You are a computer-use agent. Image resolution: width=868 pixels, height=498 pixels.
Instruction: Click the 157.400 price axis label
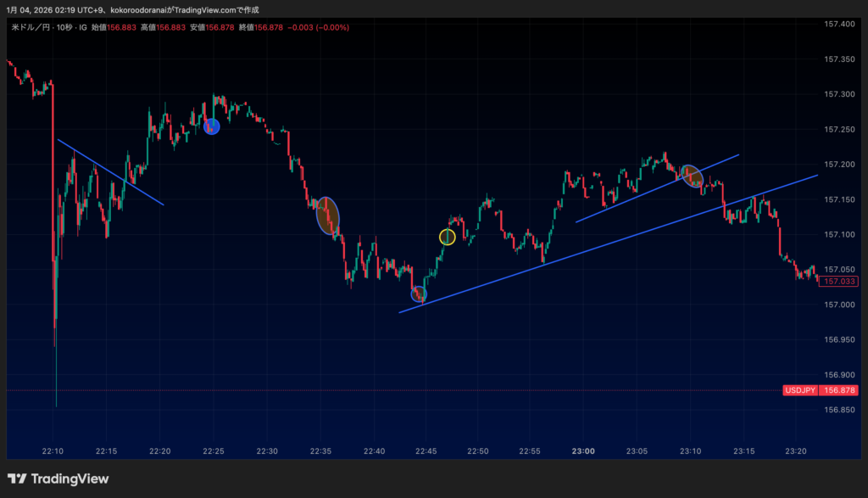838,24
